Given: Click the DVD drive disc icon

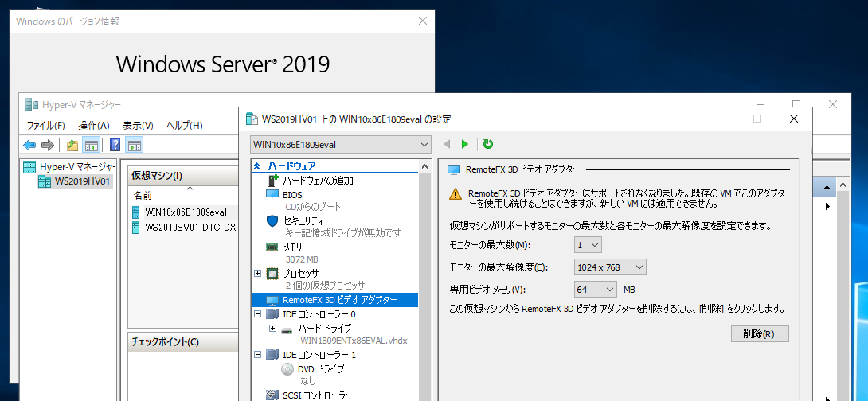Looking at the screenshot, I should pos(287,369).
